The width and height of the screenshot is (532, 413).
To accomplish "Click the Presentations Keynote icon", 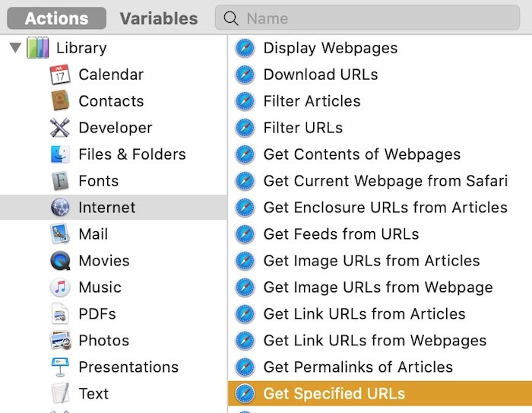I will pyautogui.click(x=60, y=367).
